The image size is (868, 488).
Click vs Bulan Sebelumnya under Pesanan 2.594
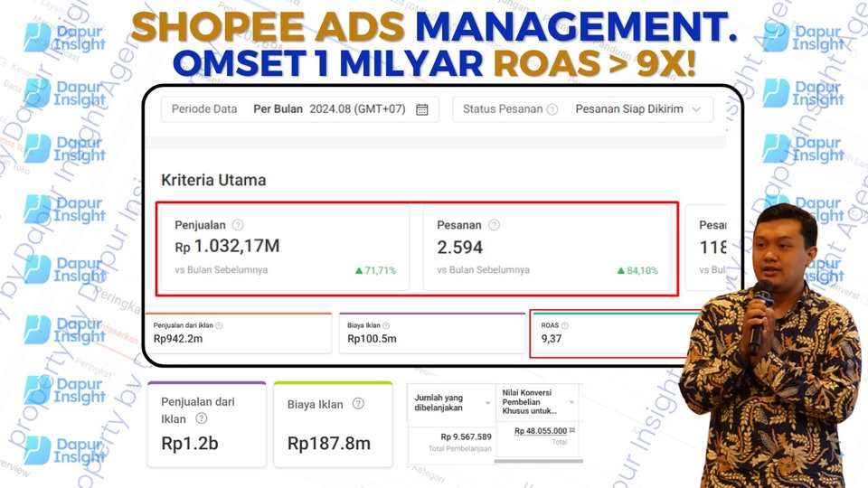tap(483, 270)
